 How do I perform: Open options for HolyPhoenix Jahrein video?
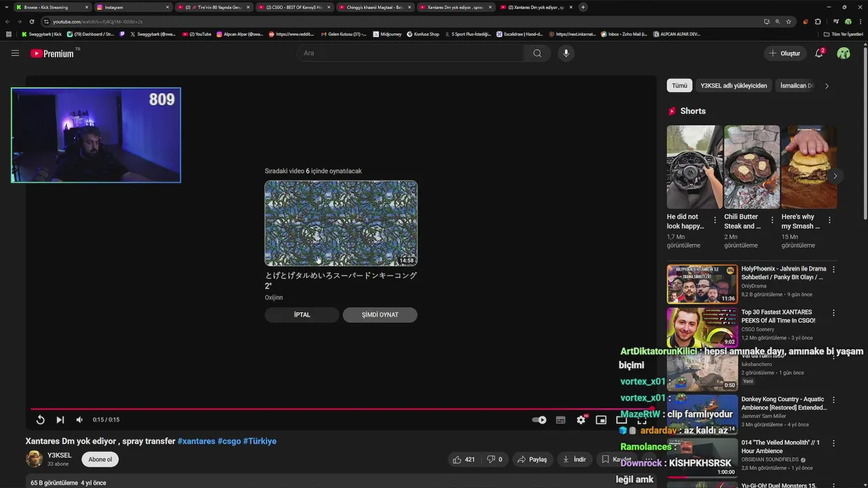[833, 269]
